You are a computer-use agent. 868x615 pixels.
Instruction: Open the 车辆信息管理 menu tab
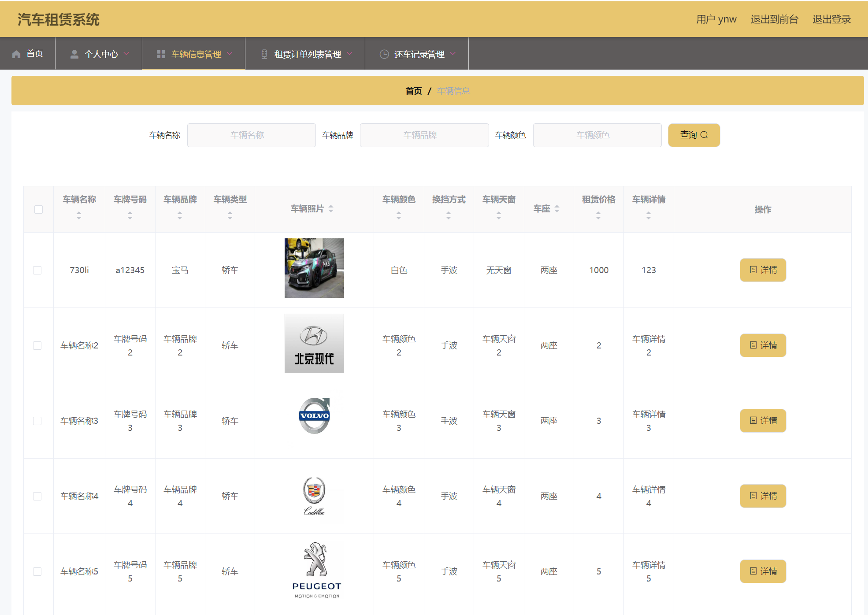[196, 54]
